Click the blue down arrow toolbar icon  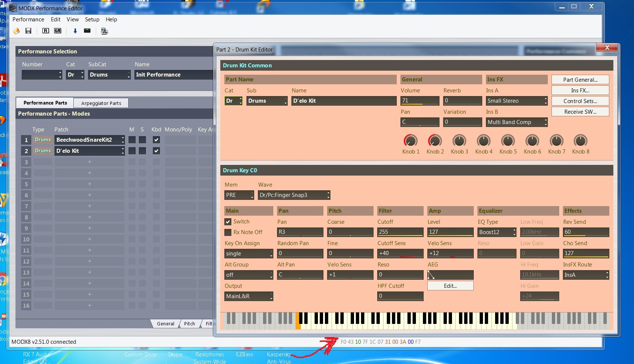75,31
